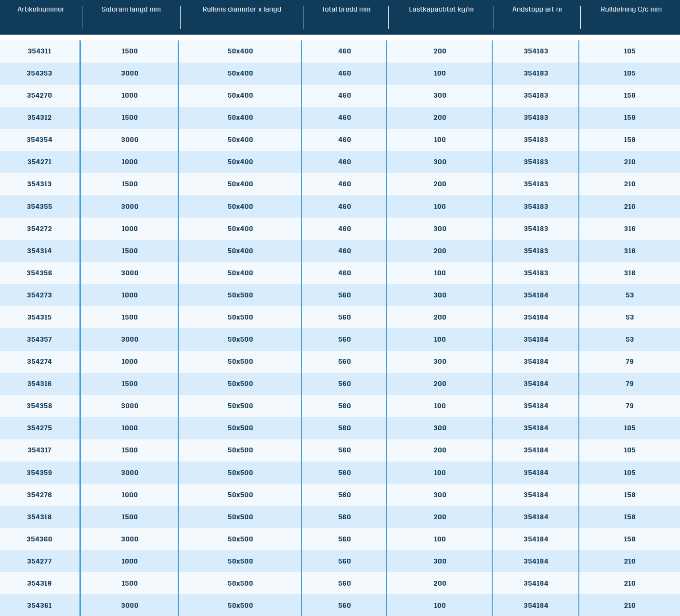Click the Sidoram längd mm header

131,9
